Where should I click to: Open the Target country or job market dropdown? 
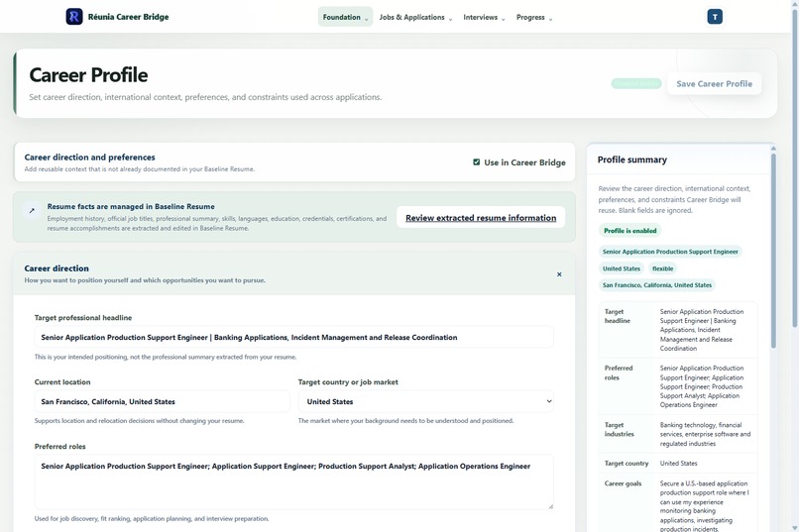click(x=426, y=401)
